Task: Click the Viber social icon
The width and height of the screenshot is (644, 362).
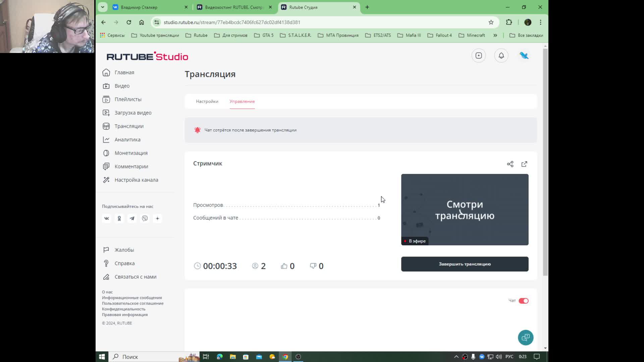Action: (x=145, y=218)
